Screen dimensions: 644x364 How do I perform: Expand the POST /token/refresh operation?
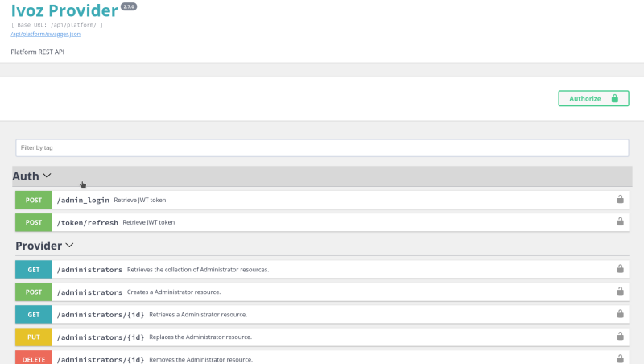[x=322, y=222]
